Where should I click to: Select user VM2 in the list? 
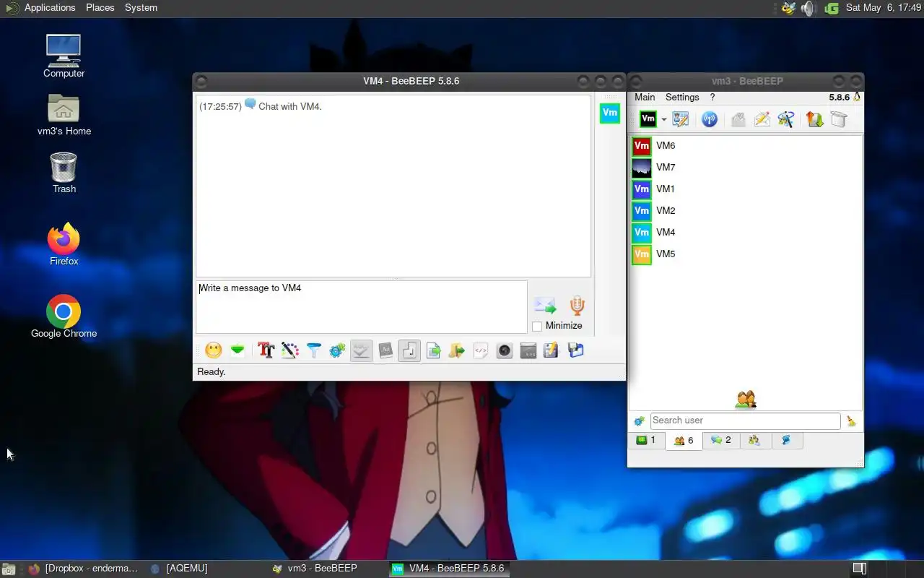click(746, 211)
